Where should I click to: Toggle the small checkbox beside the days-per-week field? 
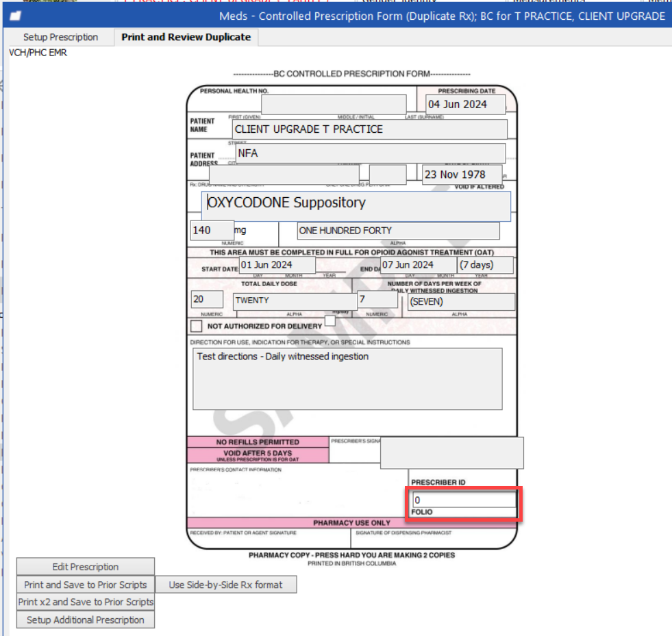330,320
